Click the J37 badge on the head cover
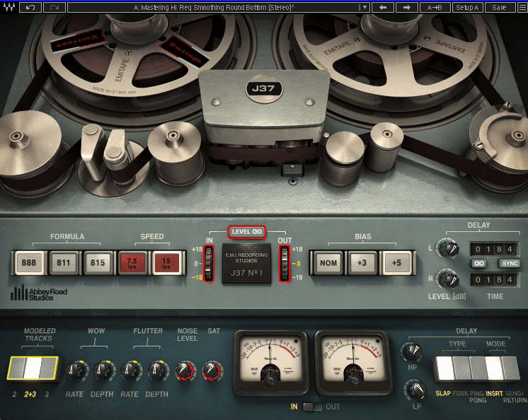Image resolution: width=528 pixels, height=420 pixels. [x=264, y=88]
